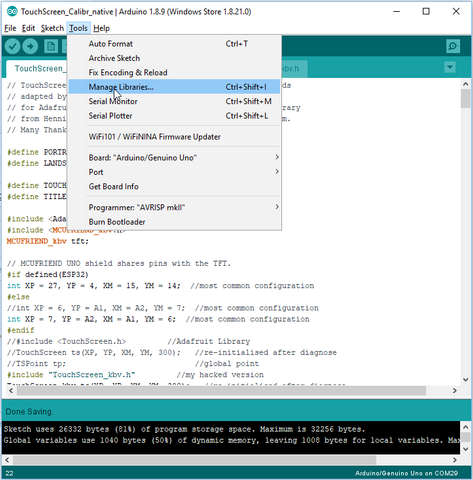This screenshot has height=480, width=473.
Task: Expand the Port submenu arrow
Action: coord(277,172)
